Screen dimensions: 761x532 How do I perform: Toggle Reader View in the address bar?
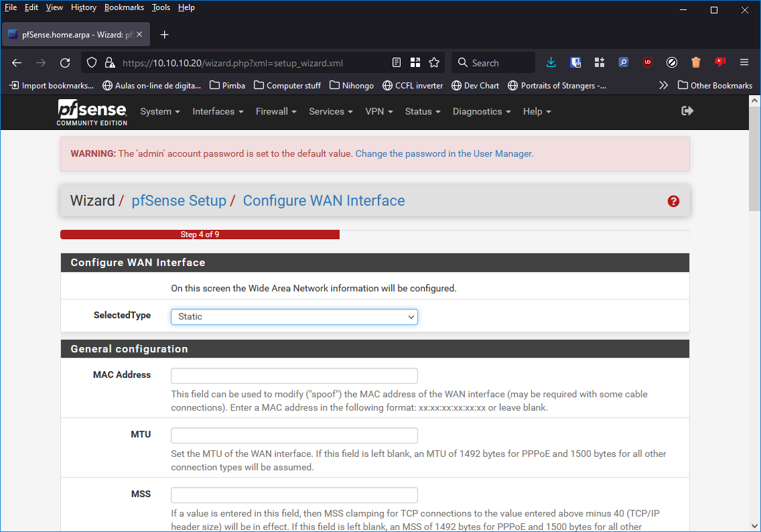pos(396,62)
